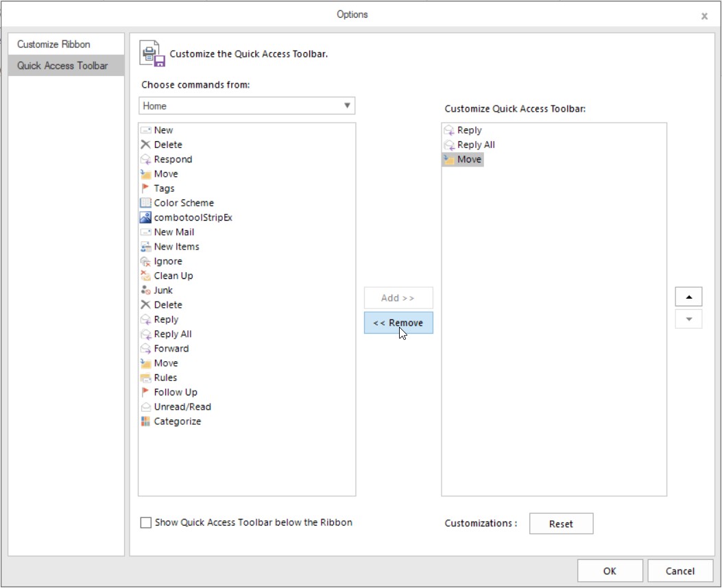Select Move in the Quick Access Toolbar list

467,159
